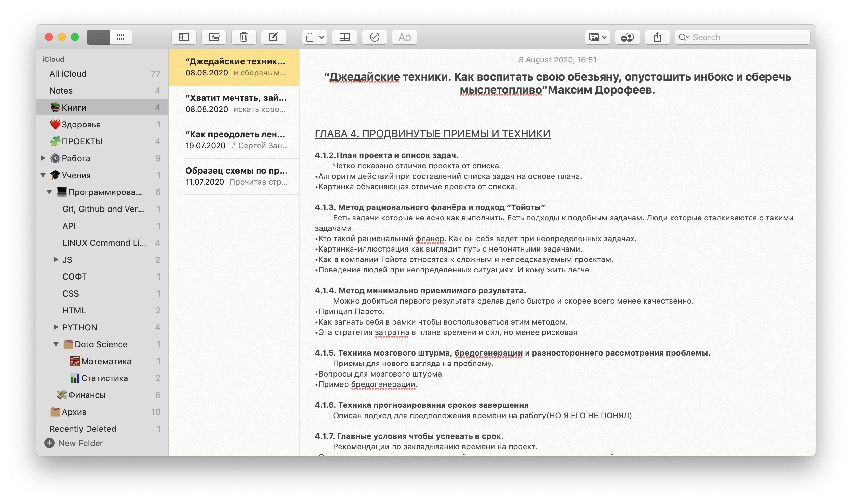
Task: Insert a table using toolbar icon
Action: coord(344,37)
